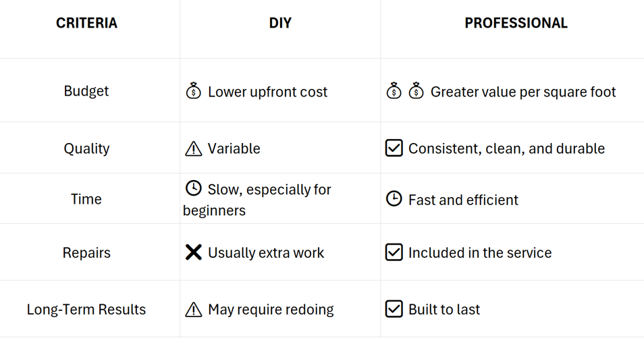Screen dimensions: 644x338
Task: Select the DIY column header
Action: click(280, 23)
